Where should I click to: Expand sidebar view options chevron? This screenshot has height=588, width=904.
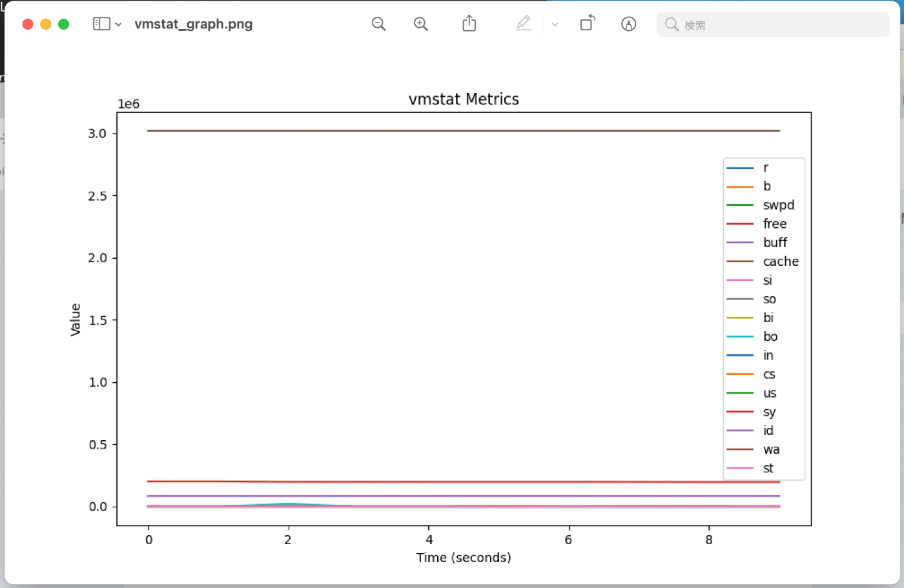(x=118, y=25)
